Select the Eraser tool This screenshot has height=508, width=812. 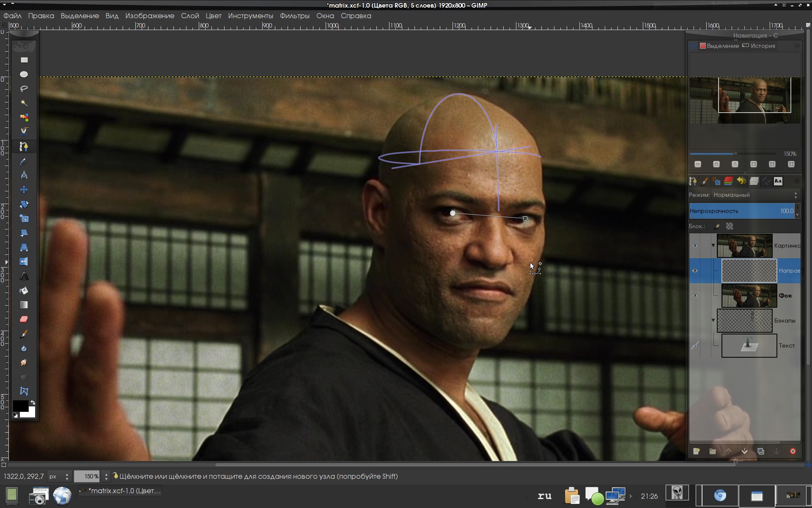(x=24, y=319)
